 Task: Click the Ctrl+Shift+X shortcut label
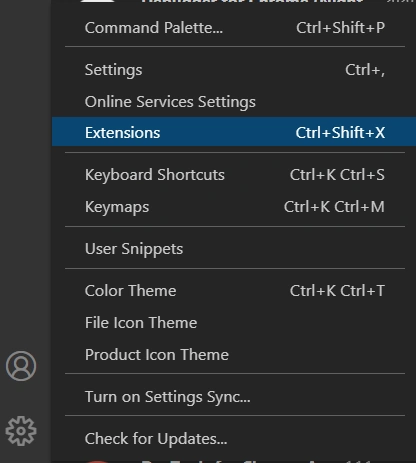tap(340, 133)
